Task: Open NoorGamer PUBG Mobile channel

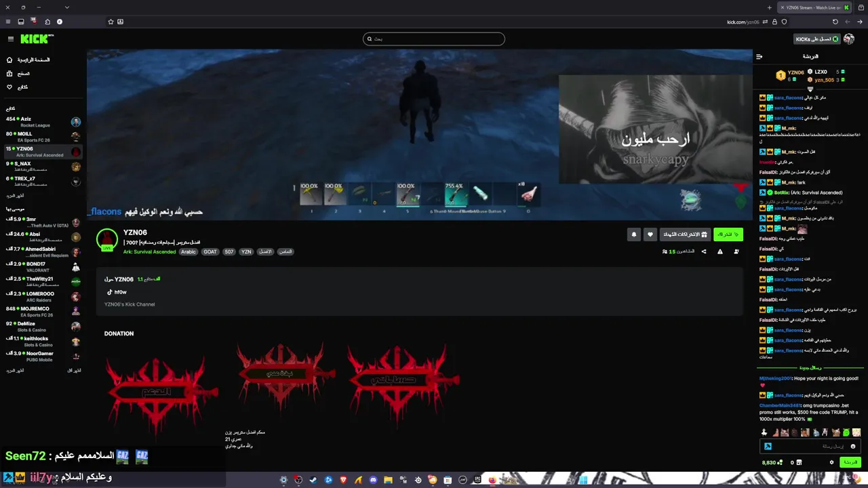Action: click(x=43, y=357)
